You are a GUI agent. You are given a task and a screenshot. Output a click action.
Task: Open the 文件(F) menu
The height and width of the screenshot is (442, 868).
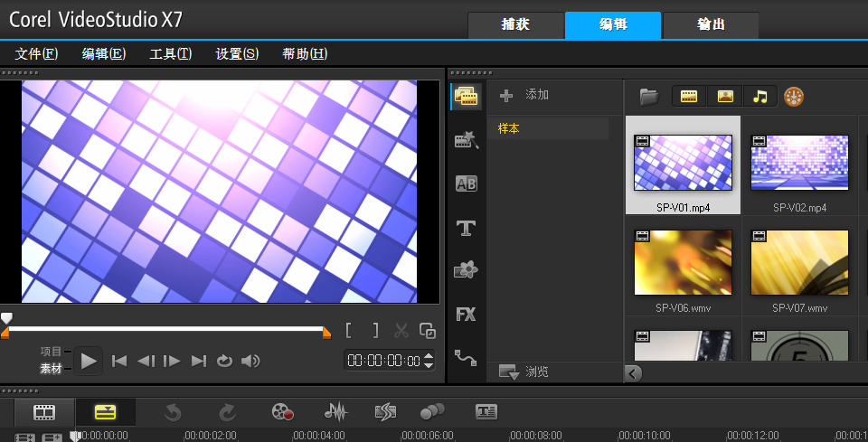(36, 53)
